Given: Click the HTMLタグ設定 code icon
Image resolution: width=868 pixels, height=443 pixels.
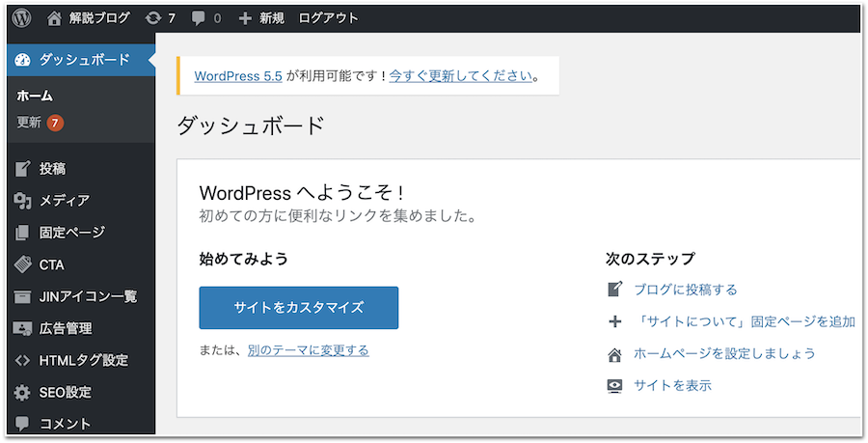Looking at the screenshot, I should [23, 361].
